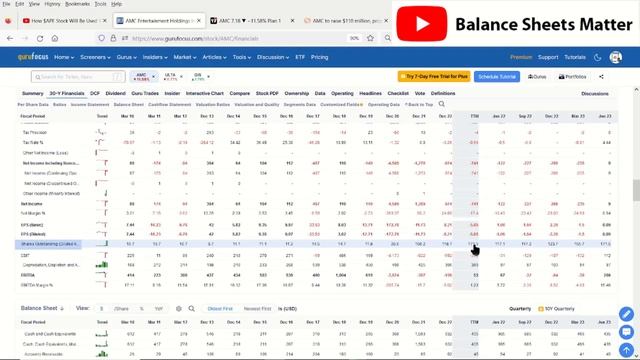Switch Balance Sheet view to /Share
This screenshot has width=640, height=360.
121,309
